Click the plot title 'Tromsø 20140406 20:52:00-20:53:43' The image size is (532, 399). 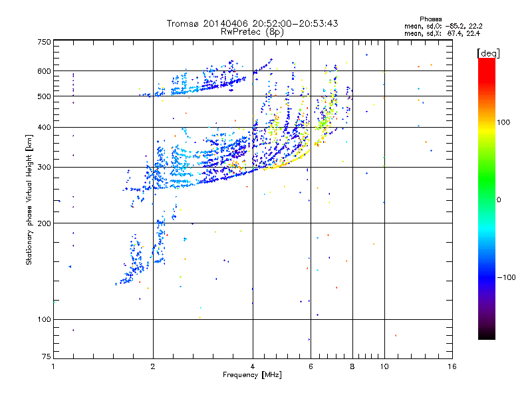click(252, 23)
